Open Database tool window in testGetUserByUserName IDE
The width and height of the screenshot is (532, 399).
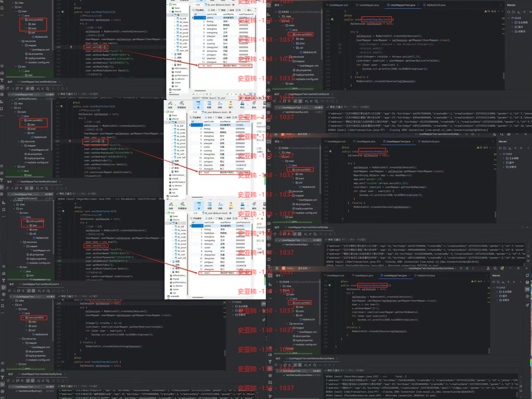pos(527,282)
